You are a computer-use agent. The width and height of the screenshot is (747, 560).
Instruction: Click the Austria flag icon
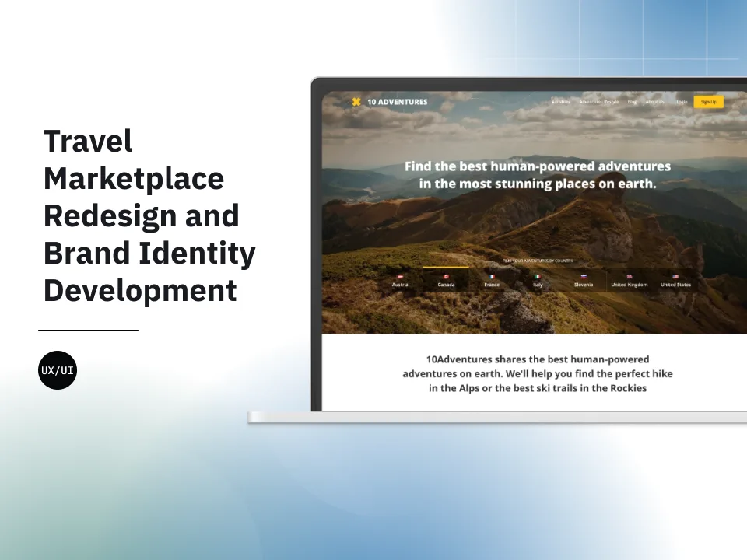[x=400, y=276]
